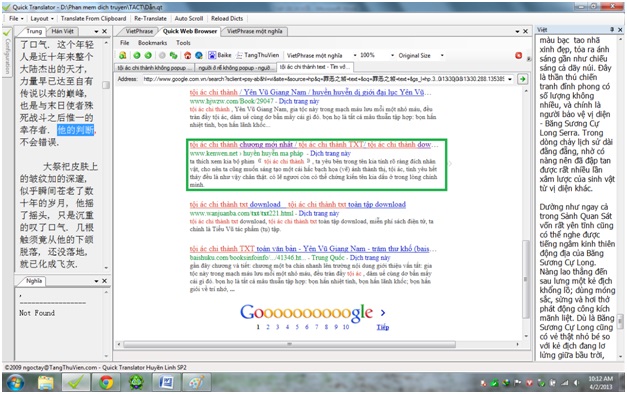The height and width of the screenshot is (394, 627).
Task: Toggle Auto Scroll option
Action: point(189,18)
